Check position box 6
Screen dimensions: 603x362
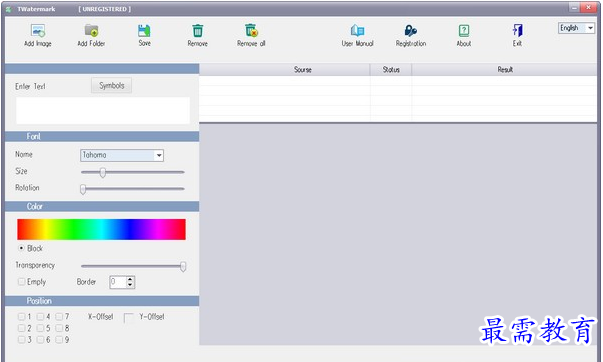coord(40,340)
